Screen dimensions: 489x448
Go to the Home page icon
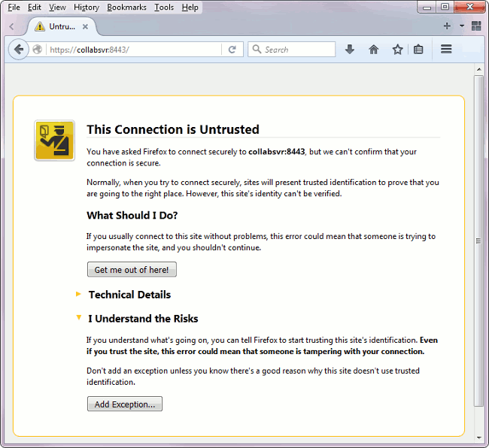point(373,50)
